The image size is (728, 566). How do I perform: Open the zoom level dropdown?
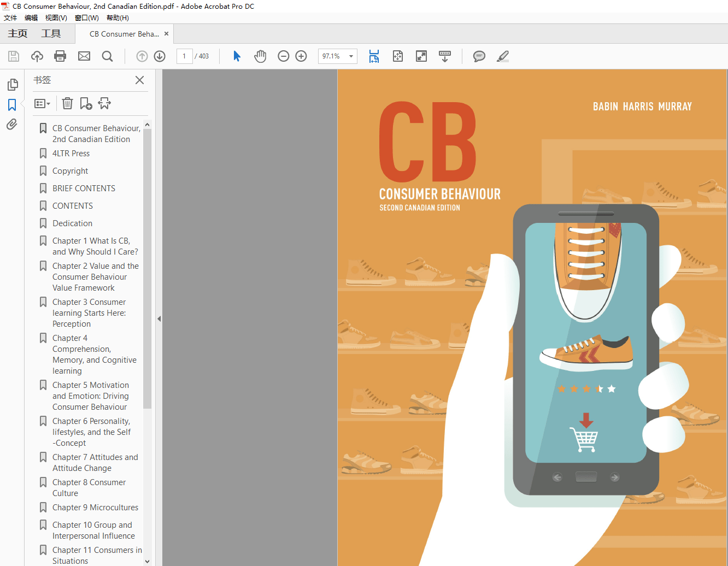[351, 56]
